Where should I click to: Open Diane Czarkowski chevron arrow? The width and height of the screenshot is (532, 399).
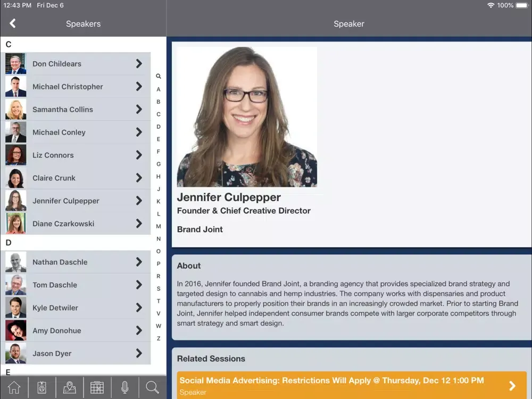[x=139, y=223]
